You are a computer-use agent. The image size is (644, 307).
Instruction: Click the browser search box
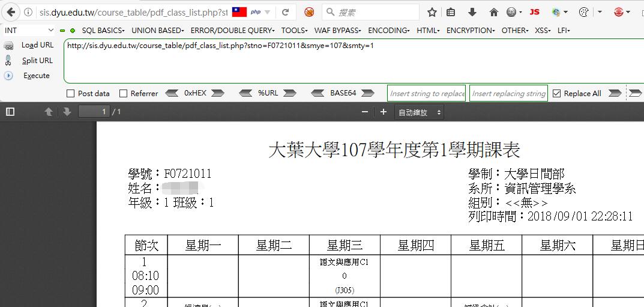pos(370,13)
